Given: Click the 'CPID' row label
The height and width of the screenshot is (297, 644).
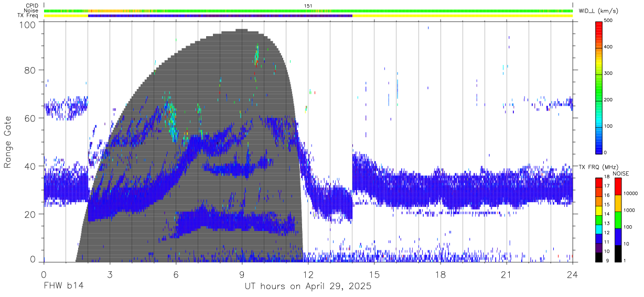Looking at the screenshot, I should (x=32, y=5).
